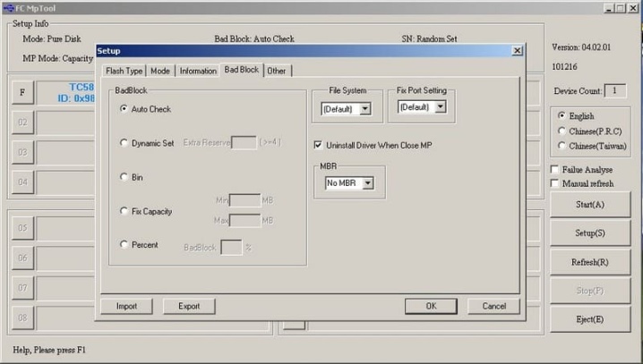This screenshot has width=643, height=364.
Task: Choose the Dynamic Set bad block option
Action: [124, 142]
